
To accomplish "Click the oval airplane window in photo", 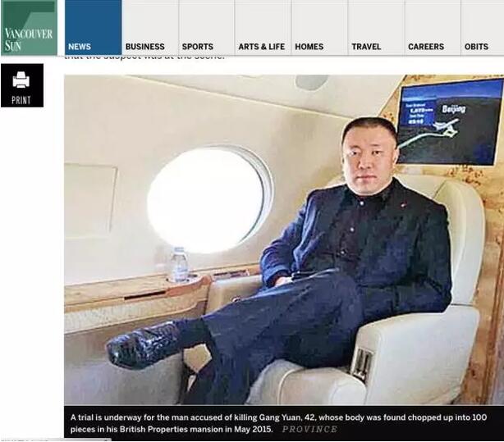I will coord(209,199).
